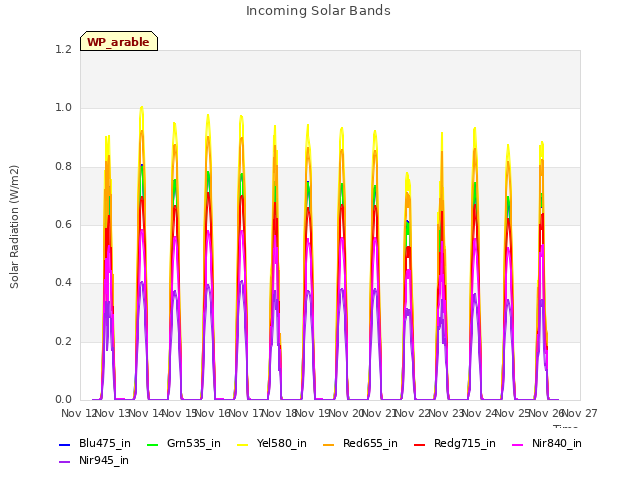Click the 0.0 y-axis tick label
640x480 pixels.
click(63, 400)
